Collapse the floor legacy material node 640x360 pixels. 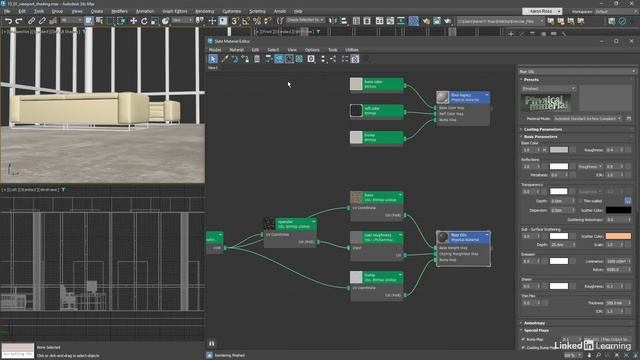(x=487, y=95)
